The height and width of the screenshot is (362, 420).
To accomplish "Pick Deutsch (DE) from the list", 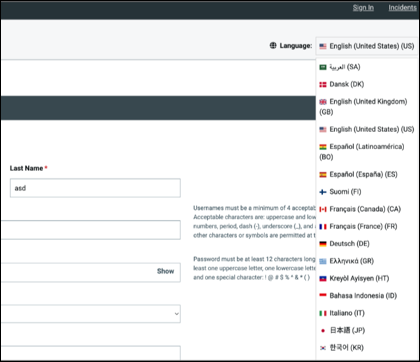I will pyautogui.click(x=366, y=244).
